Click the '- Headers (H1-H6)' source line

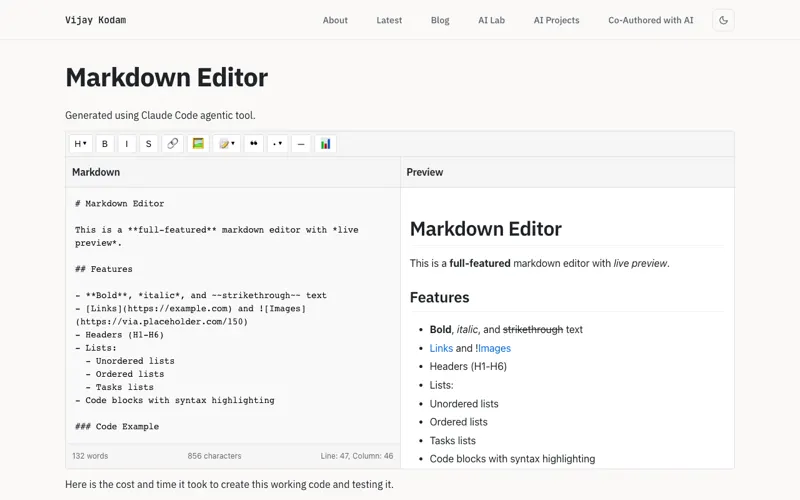point(119,335)
